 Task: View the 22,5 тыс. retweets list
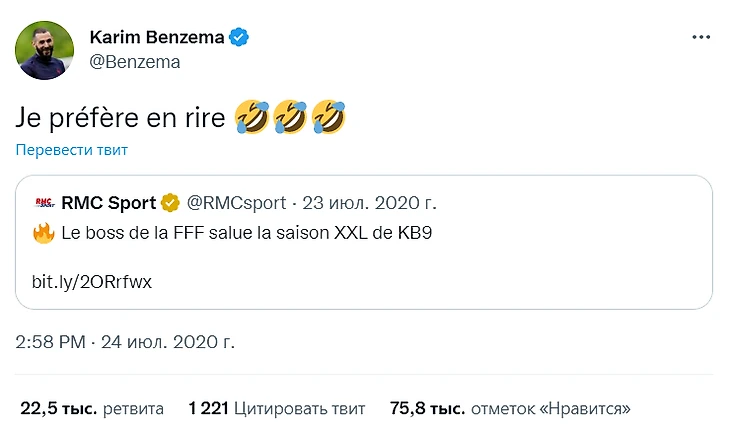92,408
